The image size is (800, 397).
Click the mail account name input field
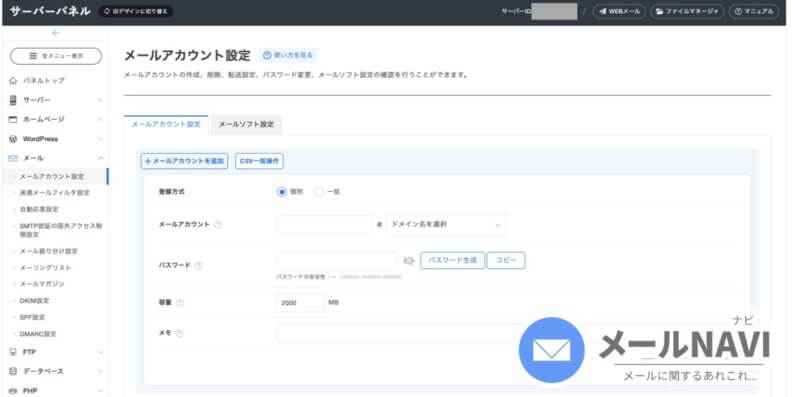(325, 225)
